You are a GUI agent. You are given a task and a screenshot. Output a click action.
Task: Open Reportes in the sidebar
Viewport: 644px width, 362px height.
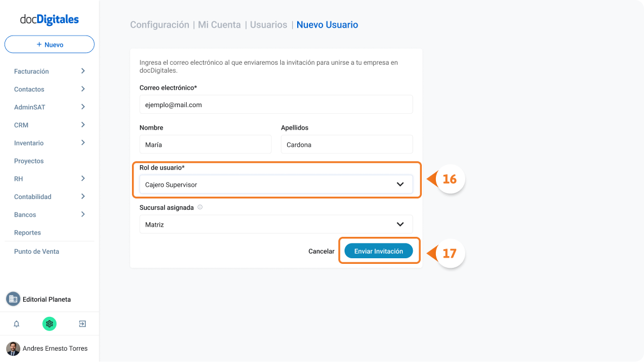[28, 232]
